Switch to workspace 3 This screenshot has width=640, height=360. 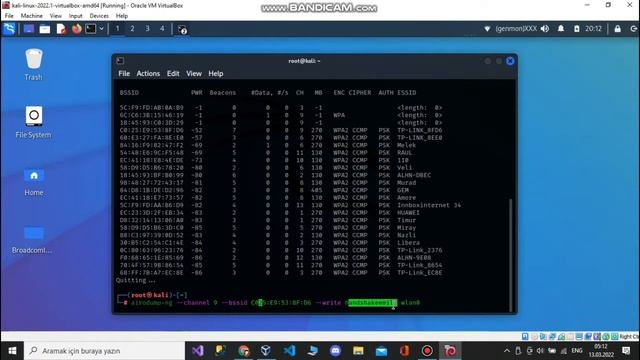pos(147,29)
